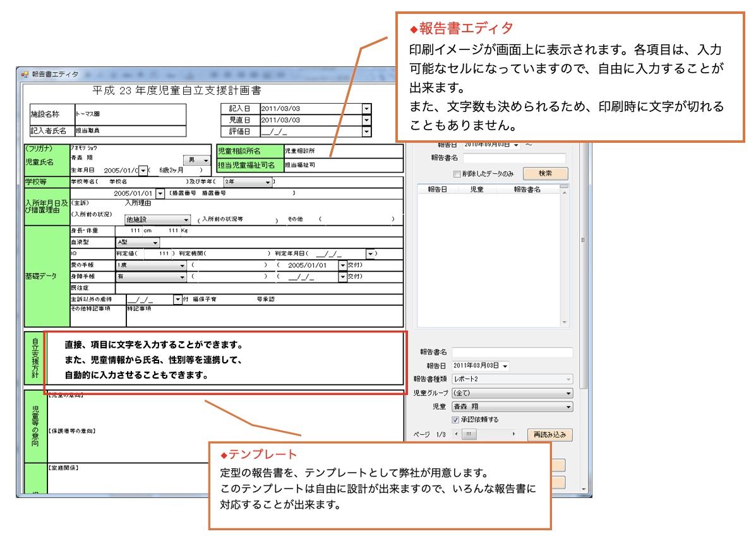
Task: Click the 保護者等の意向 text area
Action: (225, 444)
